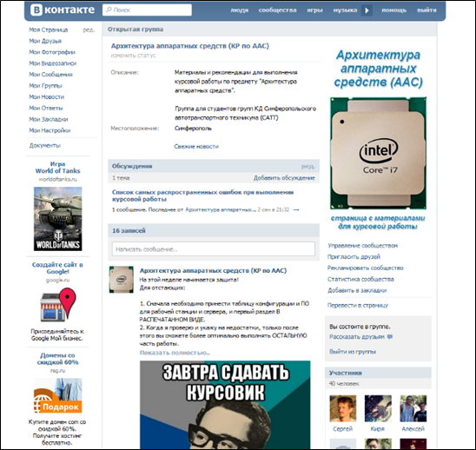Viewport: 476px width, 450px height.
Task: Focus the Поиск search field
Action: pyautogui.click(x=148, y=10)
